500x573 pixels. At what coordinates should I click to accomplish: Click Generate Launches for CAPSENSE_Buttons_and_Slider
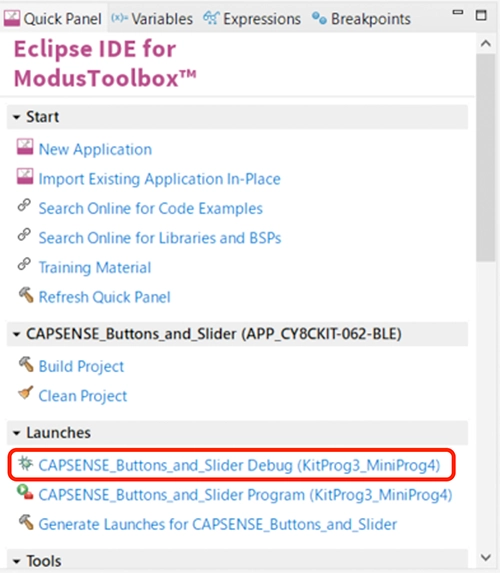click(x=217, y=524)
